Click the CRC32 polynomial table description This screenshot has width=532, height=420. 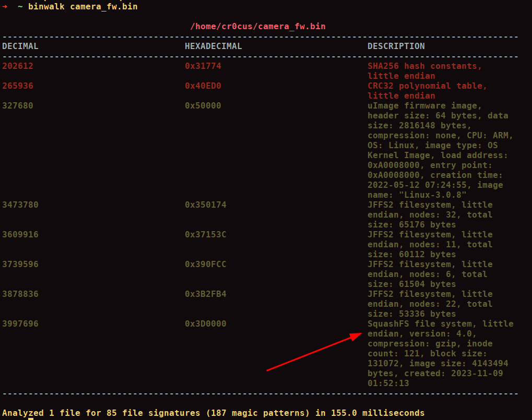[x=427, y=91]
